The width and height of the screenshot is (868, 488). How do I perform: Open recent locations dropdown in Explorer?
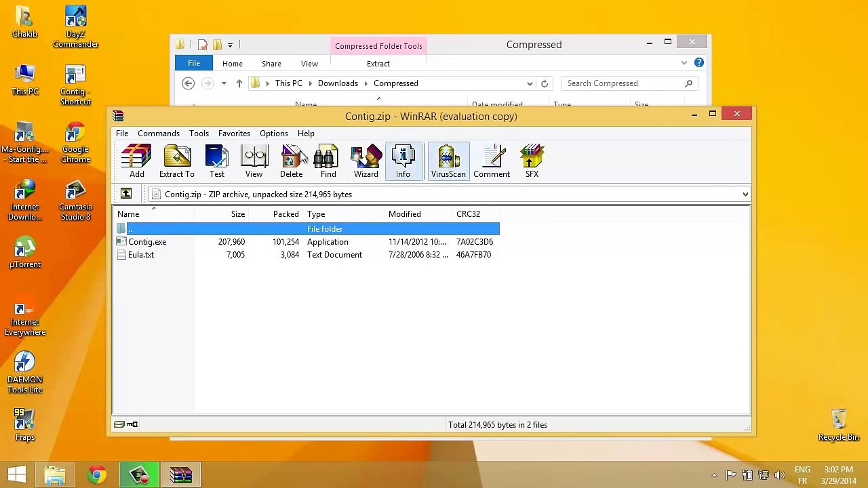pos(224,83)
